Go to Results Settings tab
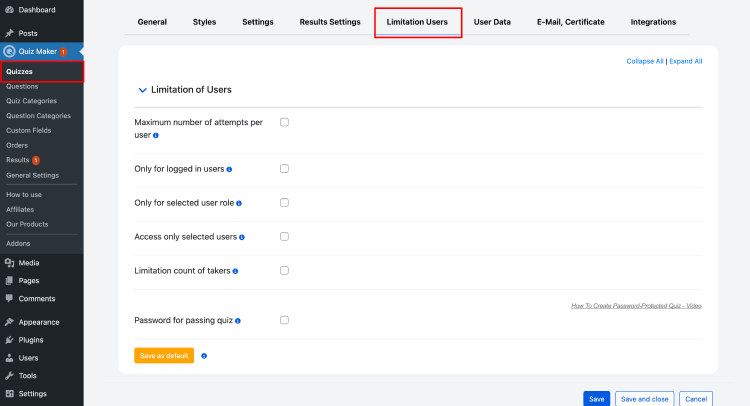The width and height of the screenshot is (750, 406). 330,22
